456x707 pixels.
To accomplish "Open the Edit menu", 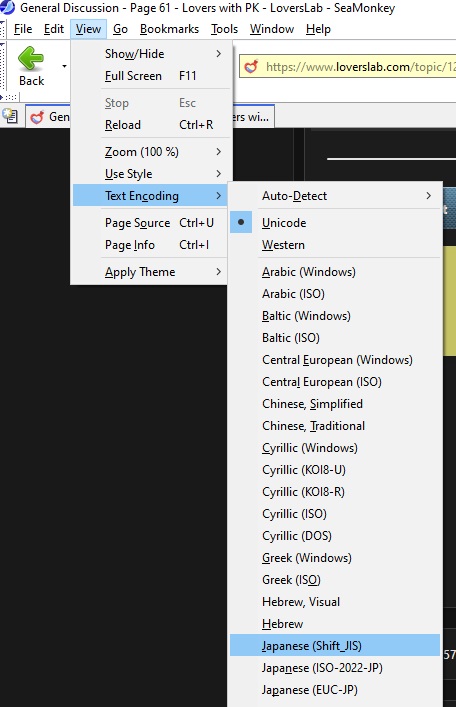I will tap(54, 29).
